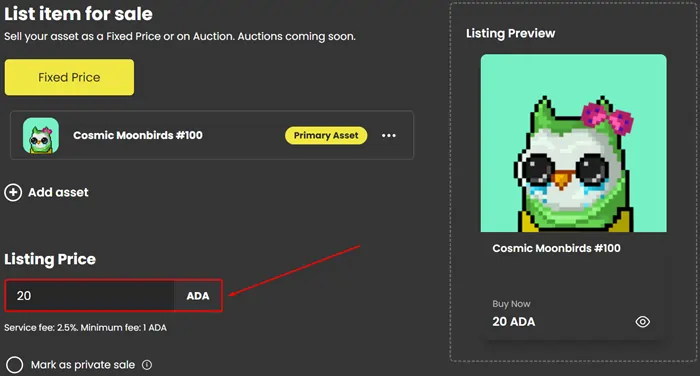Image resolution: width=700 pixels, height=376 pixels.
Task: Click the plus circle Add asset icon
Action: [x=13, y=192]
